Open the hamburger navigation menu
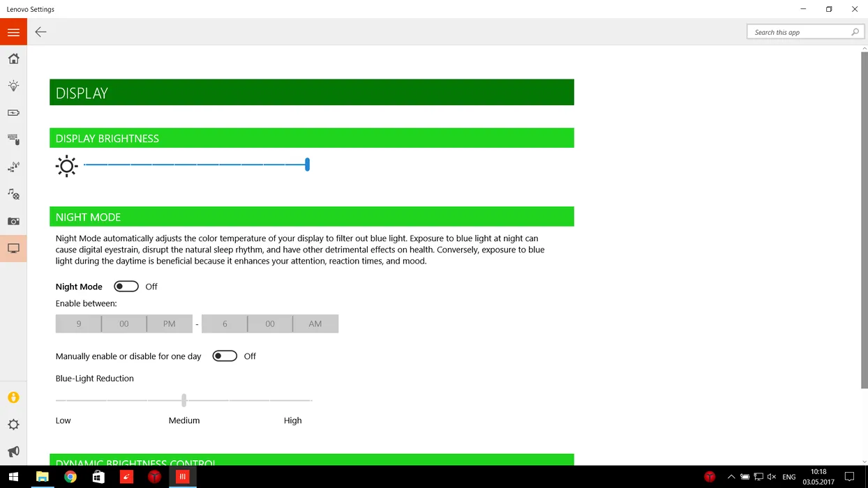Image resolution: width=868 pixels, height=488 pixels. 13,32
